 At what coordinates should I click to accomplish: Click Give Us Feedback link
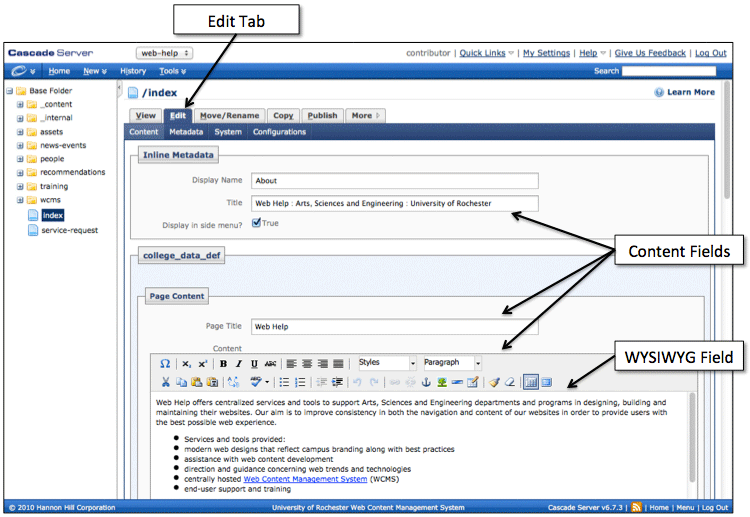650,53
